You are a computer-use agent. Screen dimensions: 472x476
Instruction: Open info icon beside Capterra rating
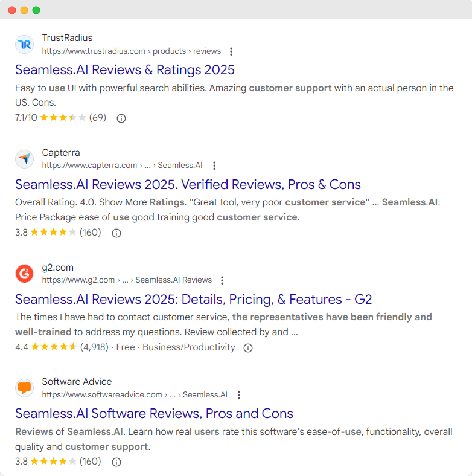[x=116, y=233]
